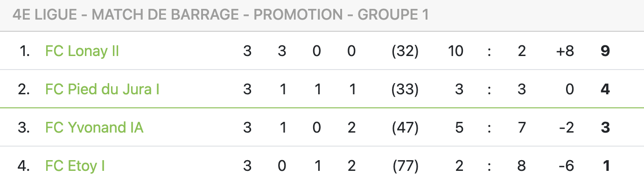Click the -2 goal difference for Yvonand
The width and height of the screenshot is (644, 183).
566,127
